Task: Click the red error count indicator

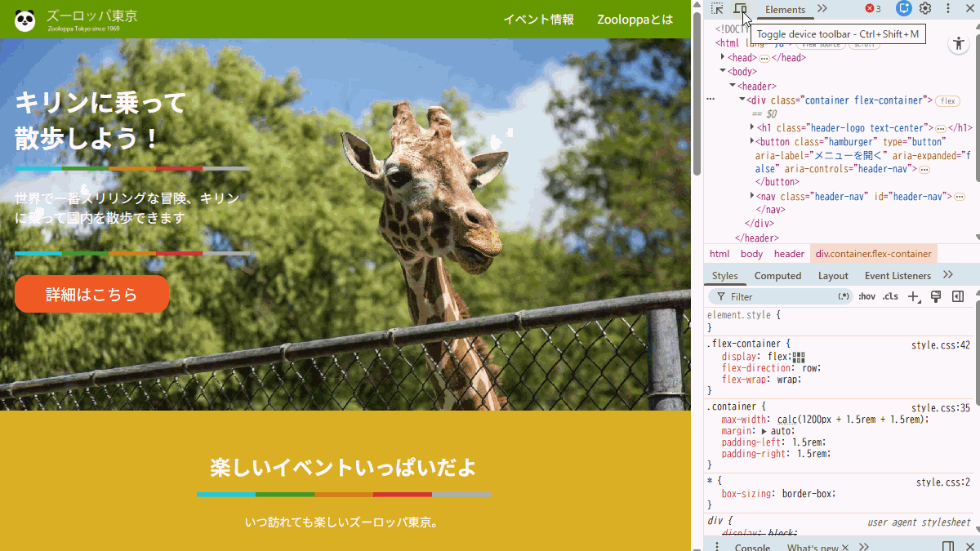Action: tap(873, 9)
